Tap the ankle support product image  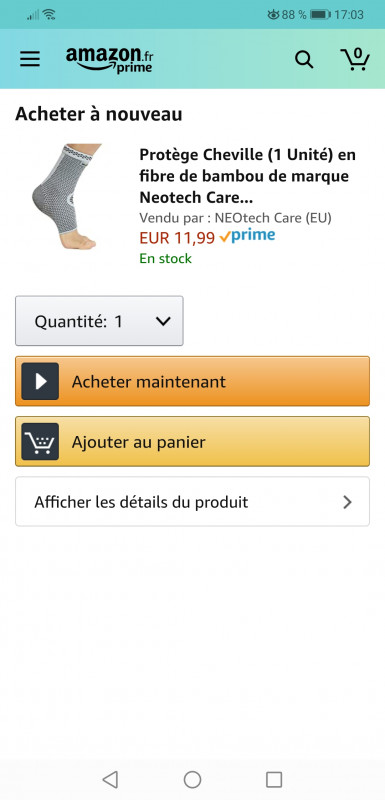coord(66,197)
